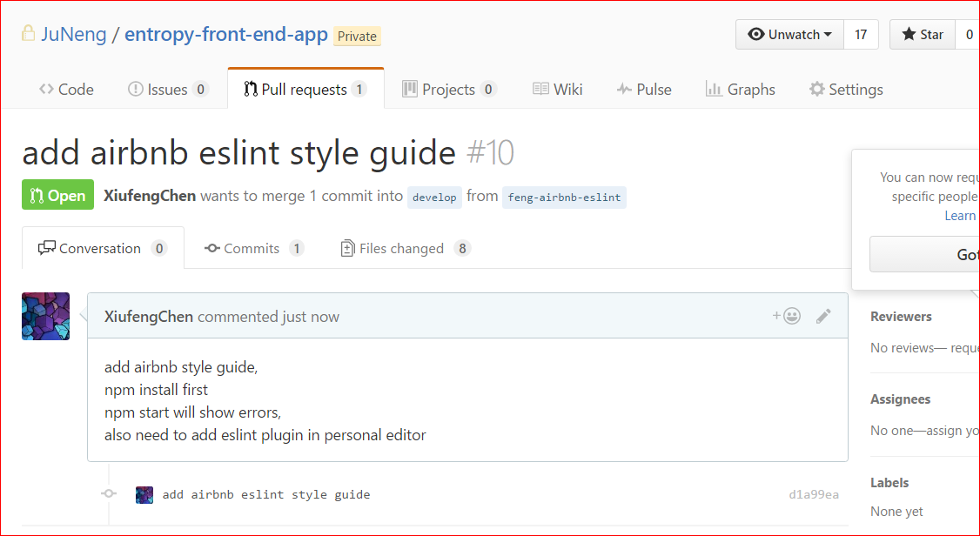Click pull request number #10
The width and height of the screenshot is (980, 536).
coord(491,152)
